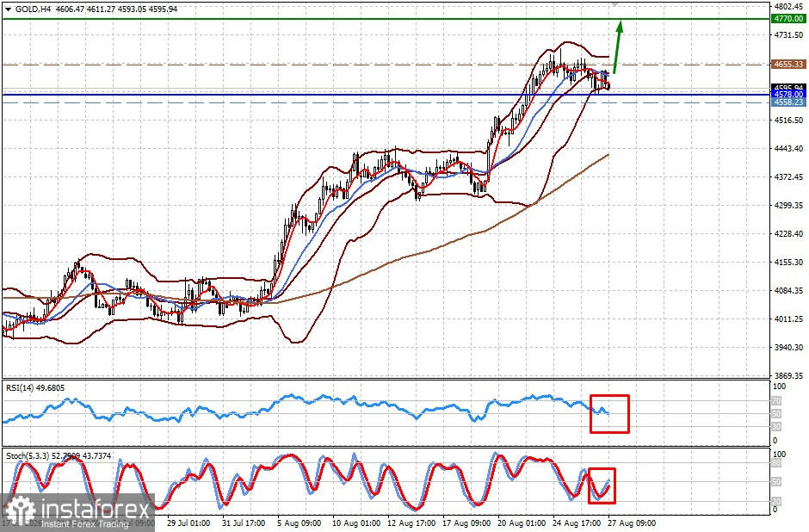
Task: Click the 31 Jul 17:00 time label
Action: [244, 523]
